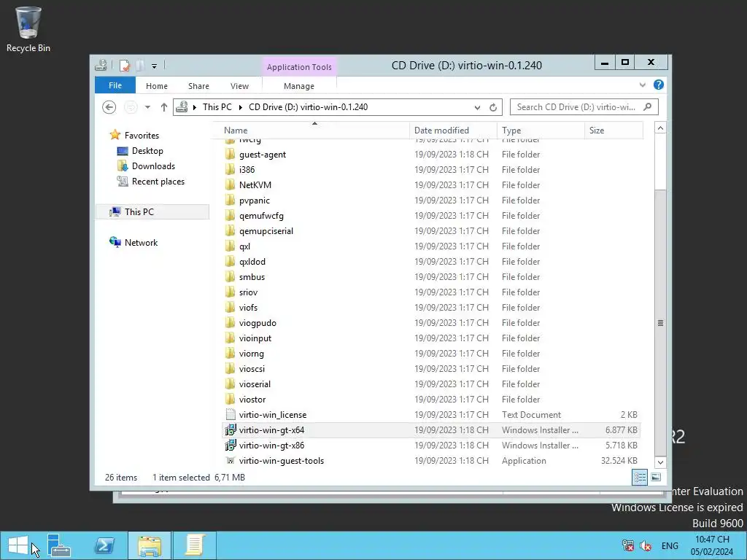Image resolution: width=747 pixels, height=560 pixels.
Task: Open the Windows Start button
Action: point(18,545)
